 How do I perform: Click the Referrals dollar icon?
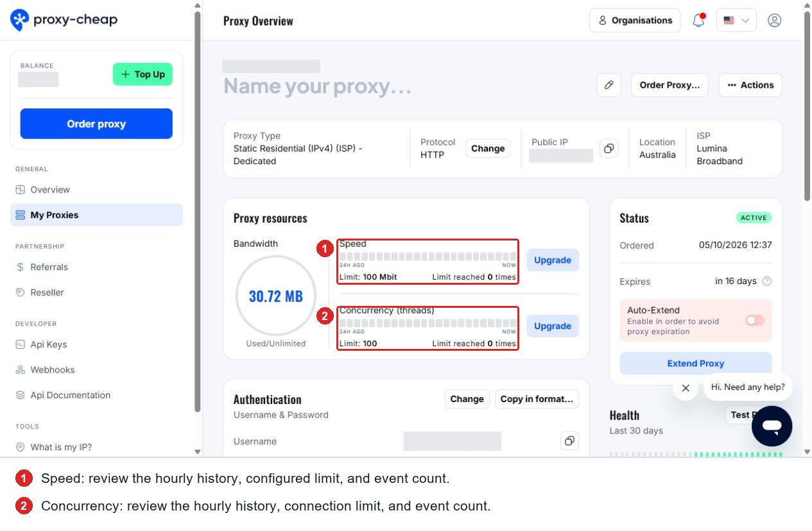21,267
